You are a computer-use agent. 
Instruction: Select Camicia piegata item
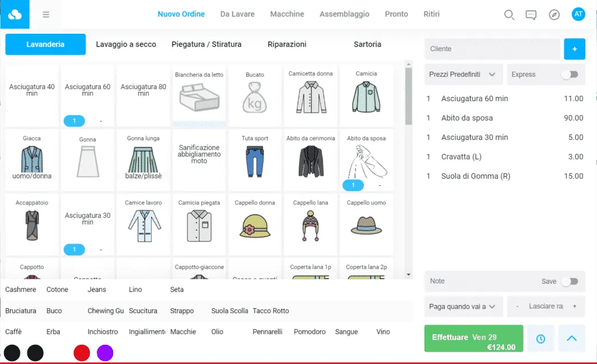click(x=199, y=224)
